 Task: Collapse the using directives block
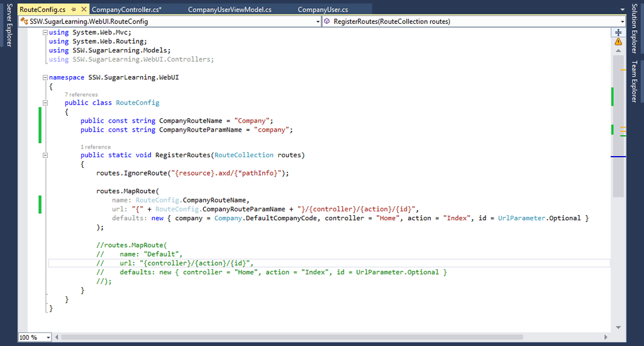click(45, 33)
